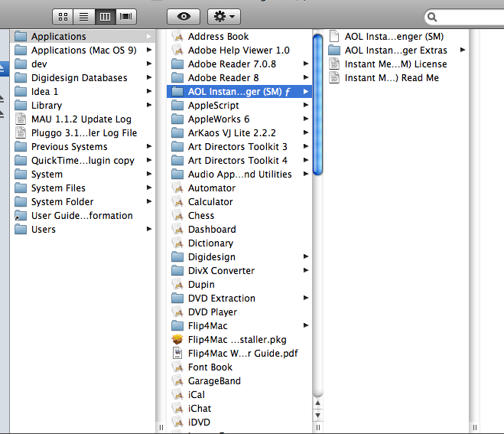This screenshot has width=504, height=434.
Task: Select the AppleWorks 6 folder
Action: [x=239, y=119]
